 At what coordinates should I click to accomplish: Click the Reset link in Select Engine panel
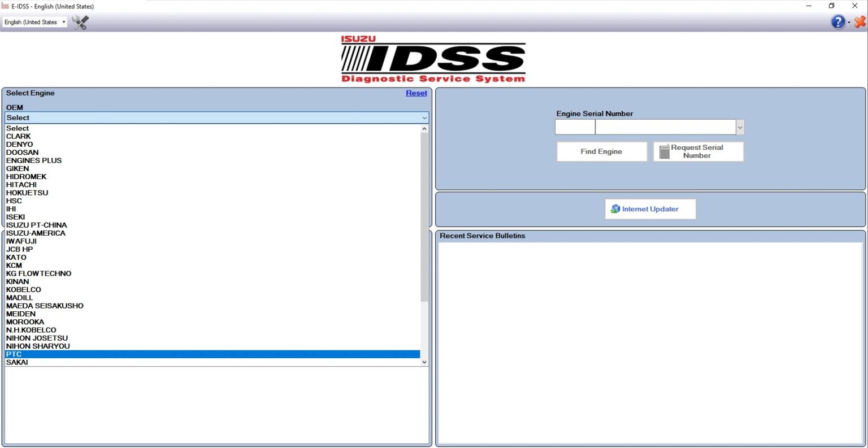pos(416,93)
